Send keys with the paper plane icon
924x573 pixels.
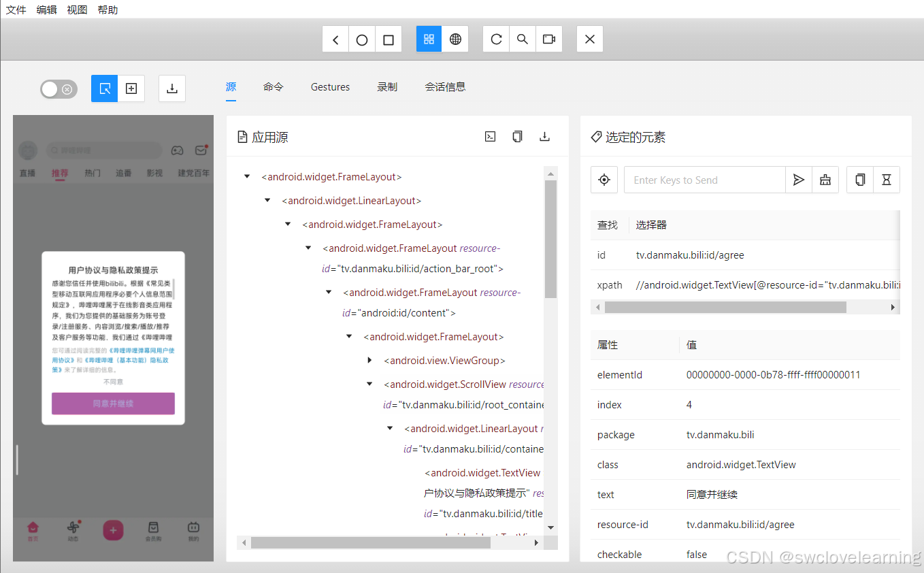click(x=799, y=180)
